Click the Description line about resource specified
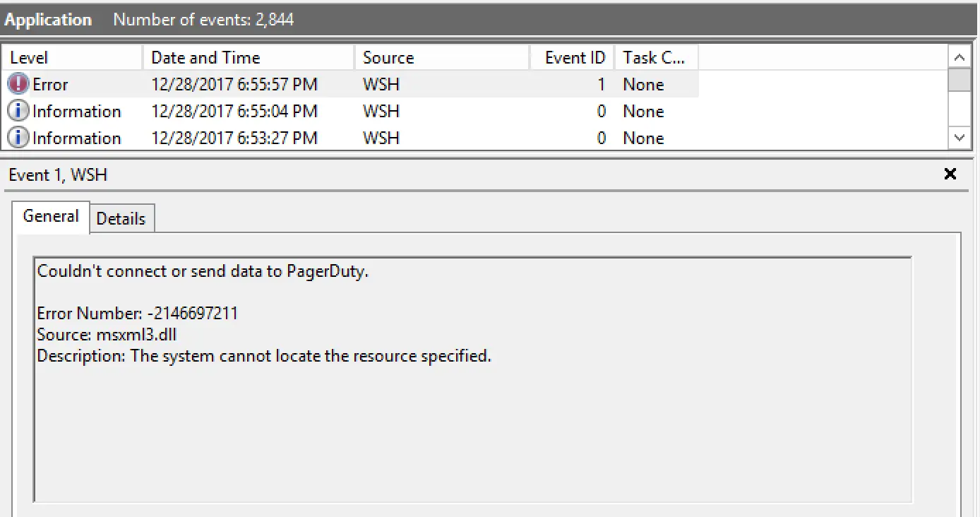This screenshot has width=980, height=517. tap(264, 355)
